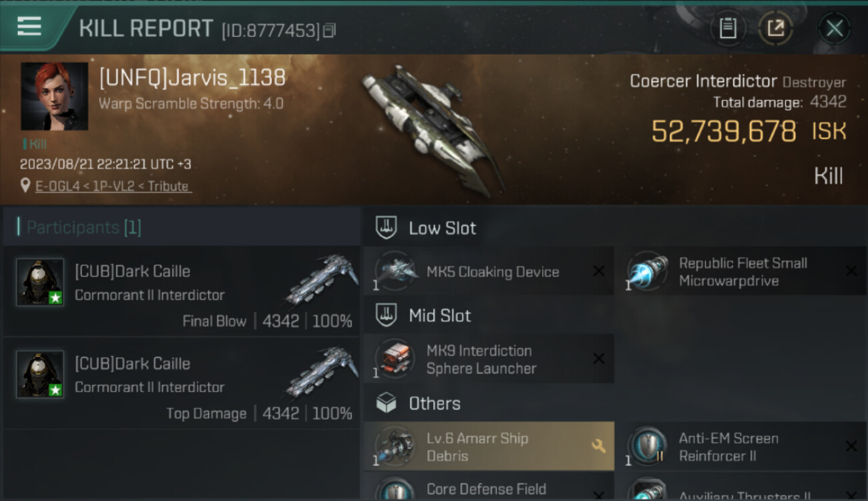Image resolution: width=868 pixels, height=501 pixels.
Task: Close the kill report window
Action: (x=835, y=29)
